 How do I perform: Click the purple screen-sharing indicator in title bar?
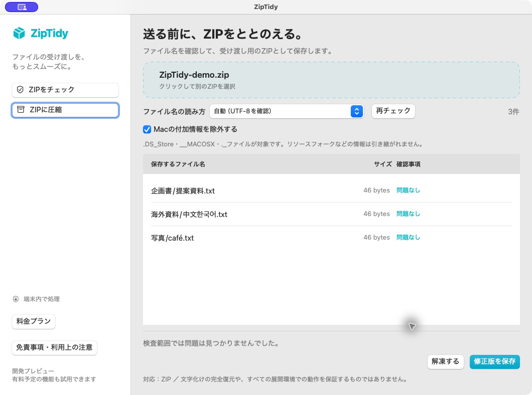click(x=22, y=7)
